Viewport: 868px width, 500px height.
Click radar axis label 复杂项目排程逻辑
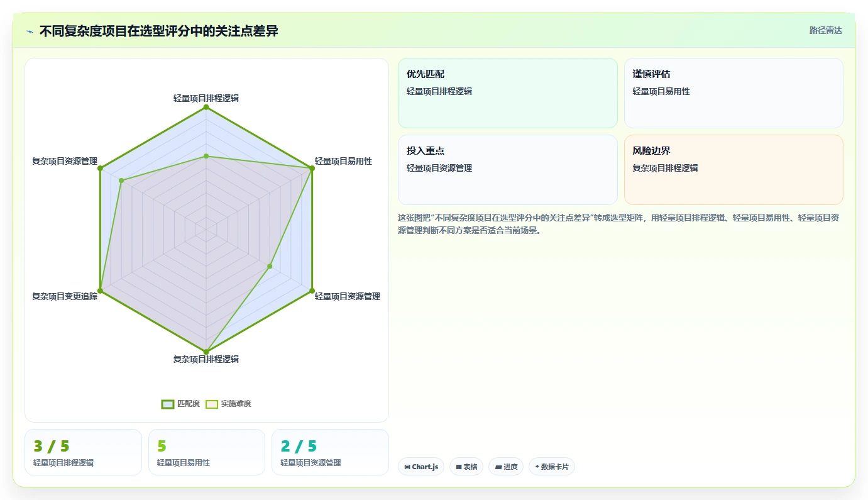(206, 359)
